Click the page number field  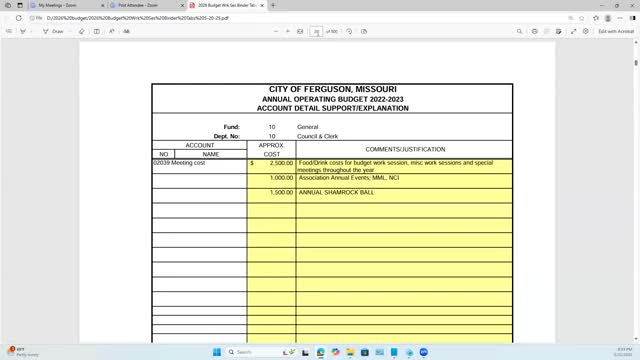coord(316,31)
